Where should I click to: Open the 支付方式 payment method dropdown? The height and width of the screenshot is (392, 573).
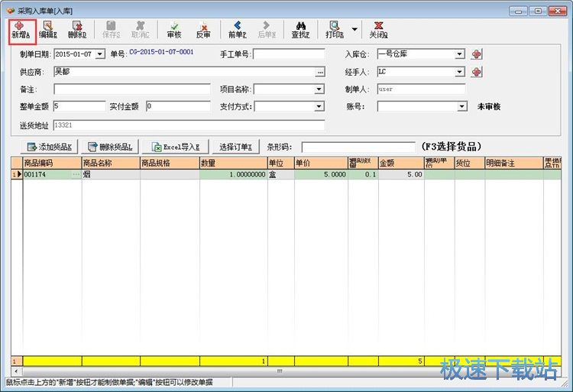(x=319, y=107)
